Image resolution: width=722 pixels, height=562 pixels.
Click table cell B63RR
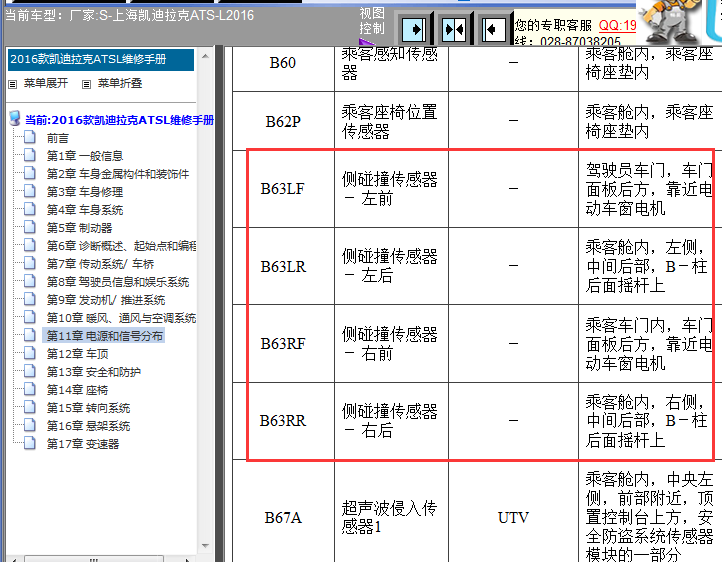(283, 421)
